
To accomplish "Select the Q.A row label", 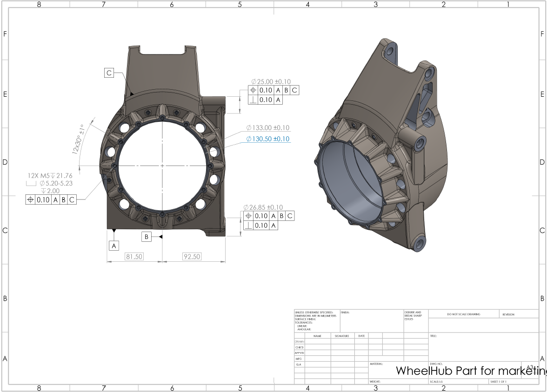I will click(x=299, y=365).
